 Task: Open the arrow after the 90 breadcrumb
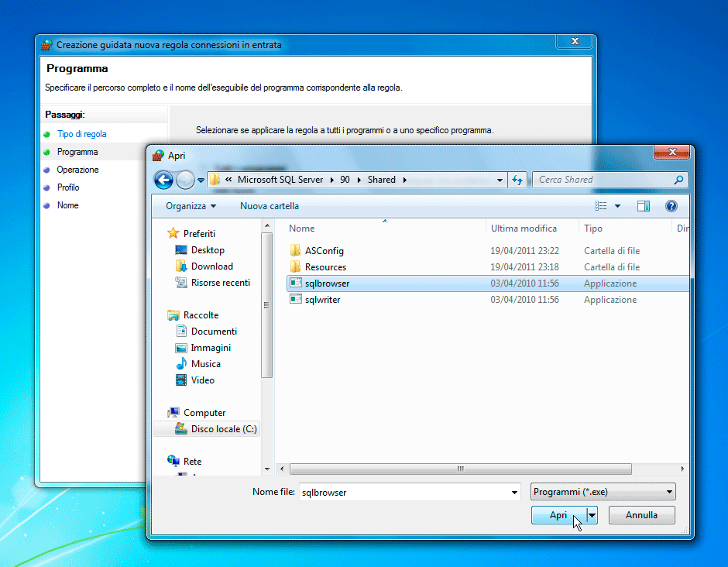coord(359,180)
